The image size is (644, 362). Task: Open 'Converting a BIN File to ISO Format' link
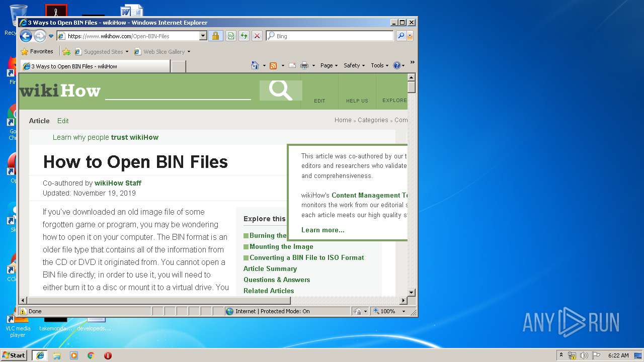point(306,257)
